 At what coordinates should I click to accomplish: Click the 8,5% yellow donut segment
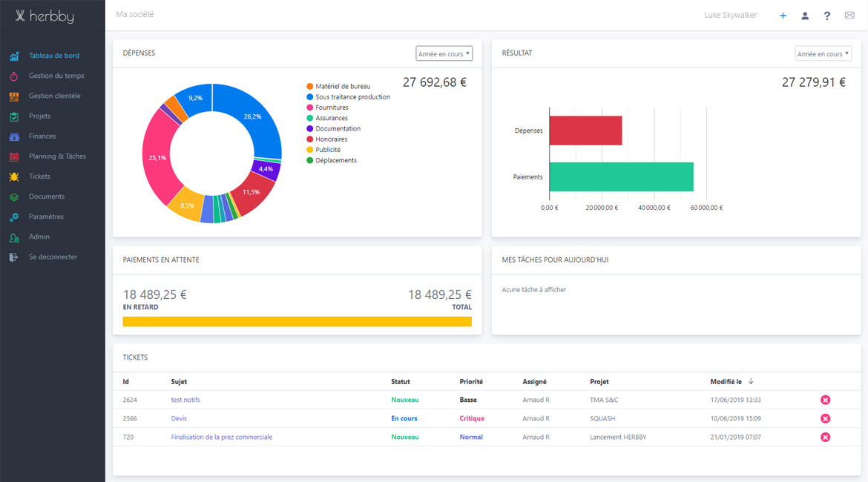188,206
